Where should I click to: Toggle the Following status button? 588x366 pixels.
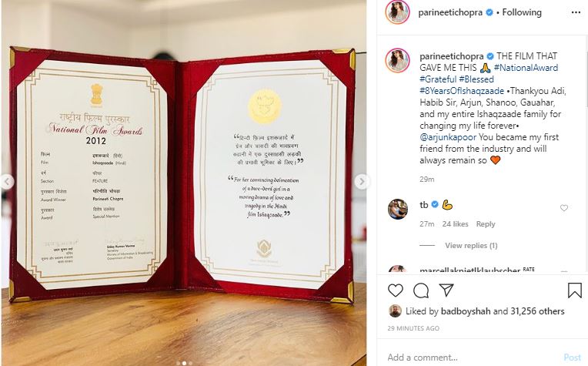tap(522, 12)
